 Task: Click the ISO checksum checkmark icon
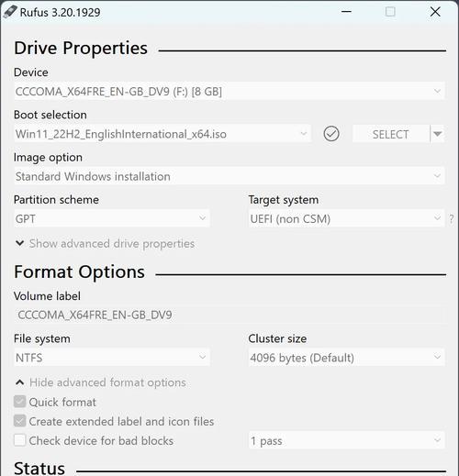coord(331,134)
